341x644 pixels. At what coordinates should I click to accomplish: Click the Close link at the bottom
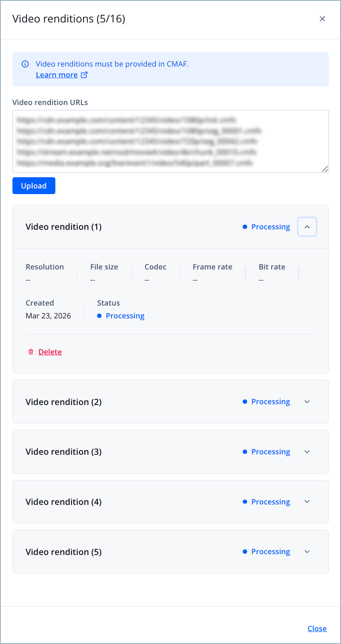(x=317, y=628)
